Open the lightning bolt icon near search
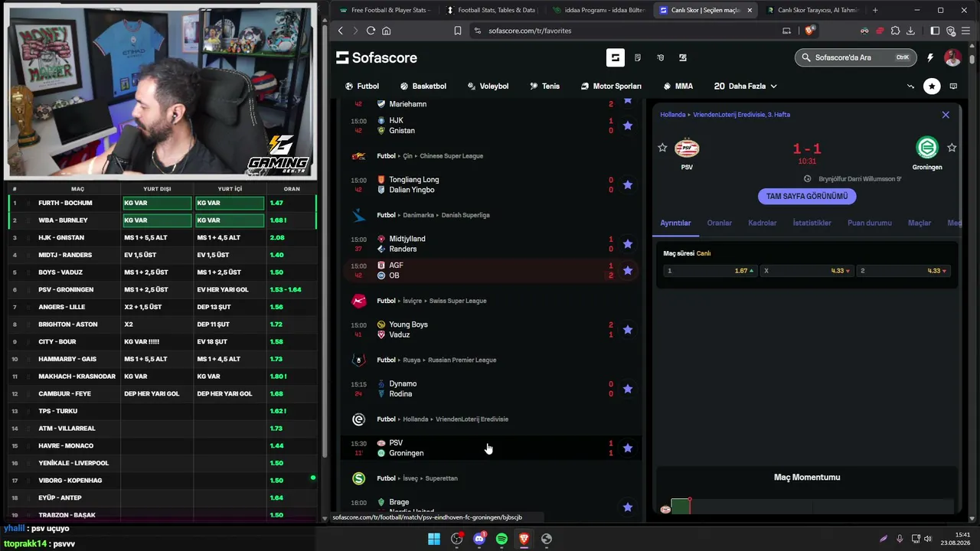980x551 pixels. point(930,57)
